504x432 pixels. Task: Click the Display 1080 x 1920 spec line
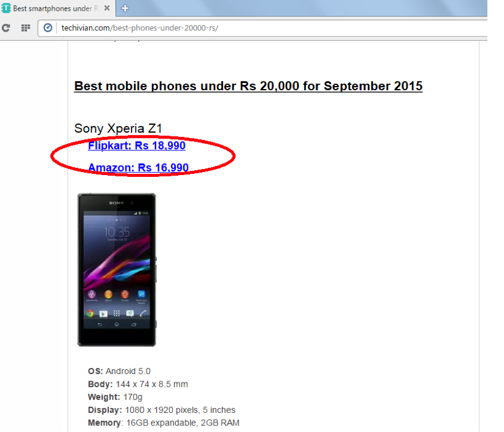pyautogui.click(x=161, y=410)
